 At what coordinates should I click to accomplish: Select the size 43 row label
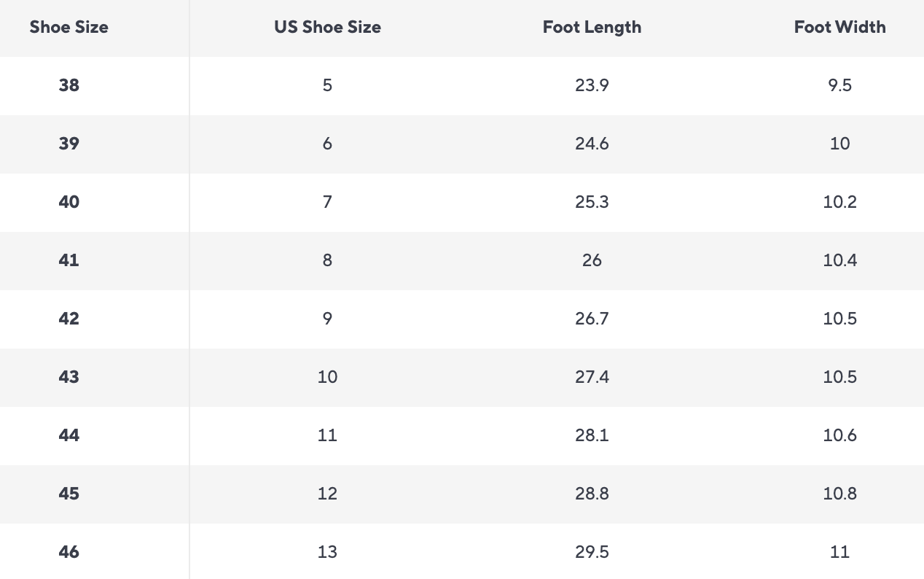point(68,377)
